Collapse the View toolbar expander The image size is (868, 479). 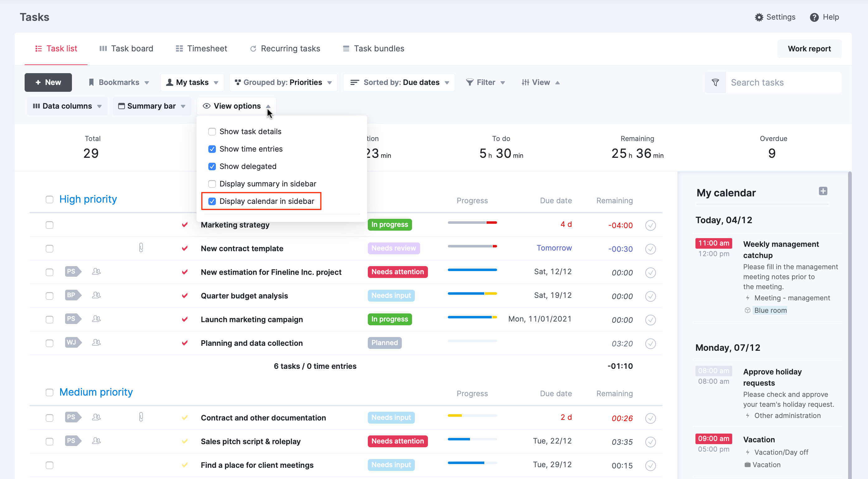[x=540, y=82]
